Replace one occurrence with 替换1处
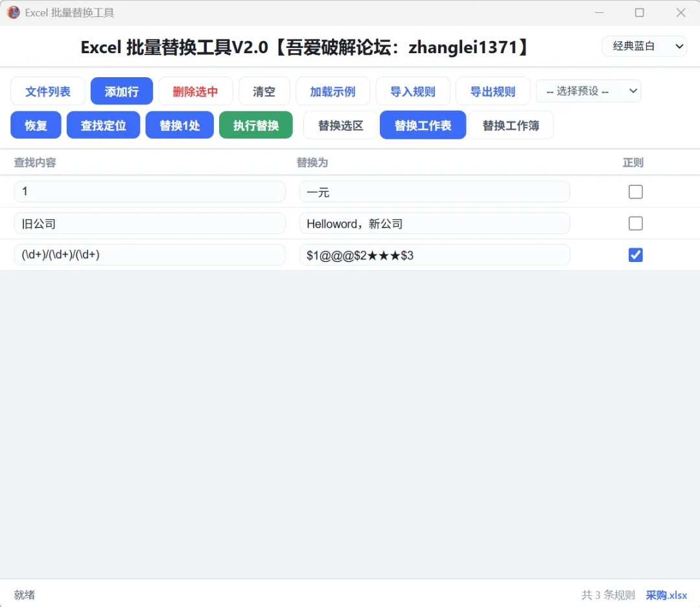 coord(180,125)
